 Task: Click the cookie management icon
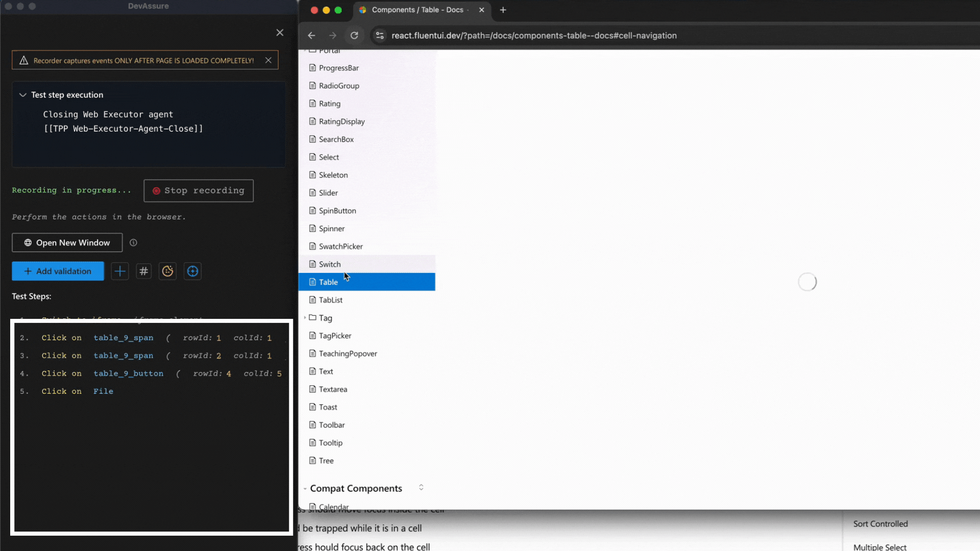[167, 271]
